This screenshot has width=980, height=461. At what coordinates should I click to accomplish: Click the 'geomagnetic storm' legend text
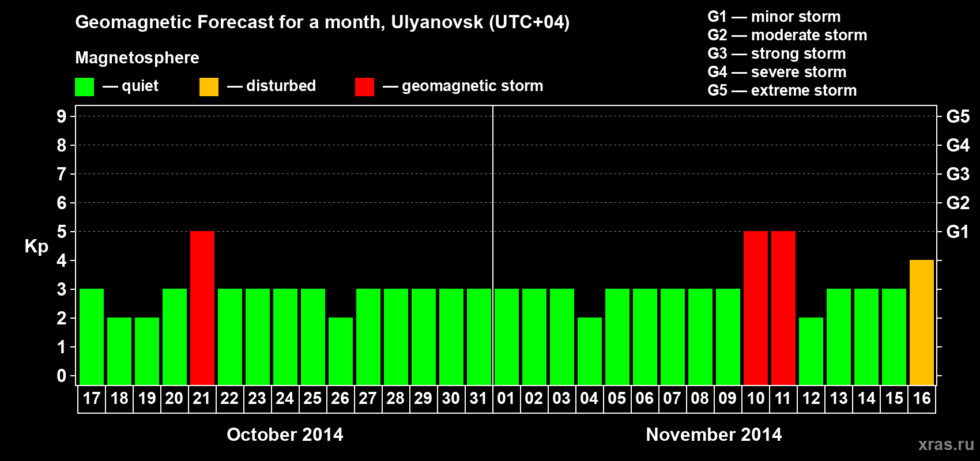(472, 86)
